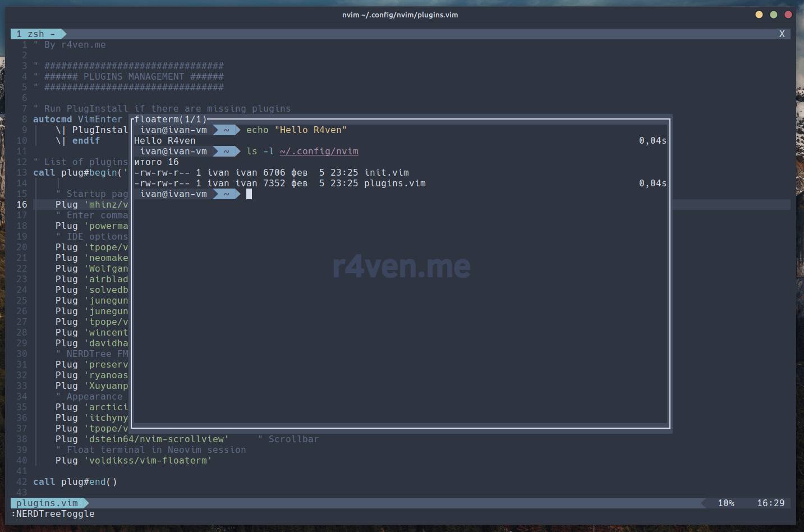
Task: Click plugins.vim filename in the statusline
Action: (47, 503)
